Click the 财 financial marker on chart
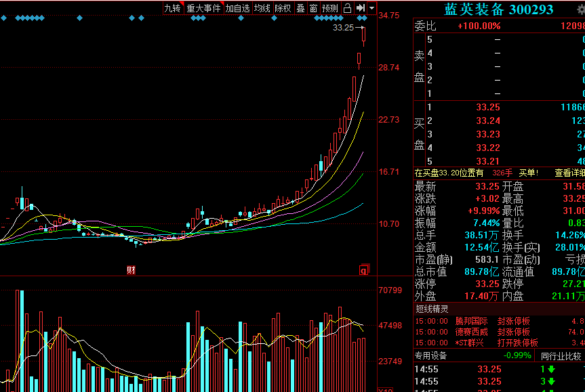The height and width of the screenshot is (392, 585). pyautogui.click(x=131, y=269)
